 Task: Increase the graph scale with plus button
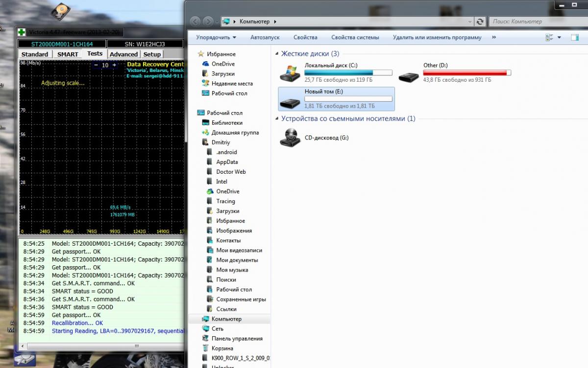(x=114, y=65)
